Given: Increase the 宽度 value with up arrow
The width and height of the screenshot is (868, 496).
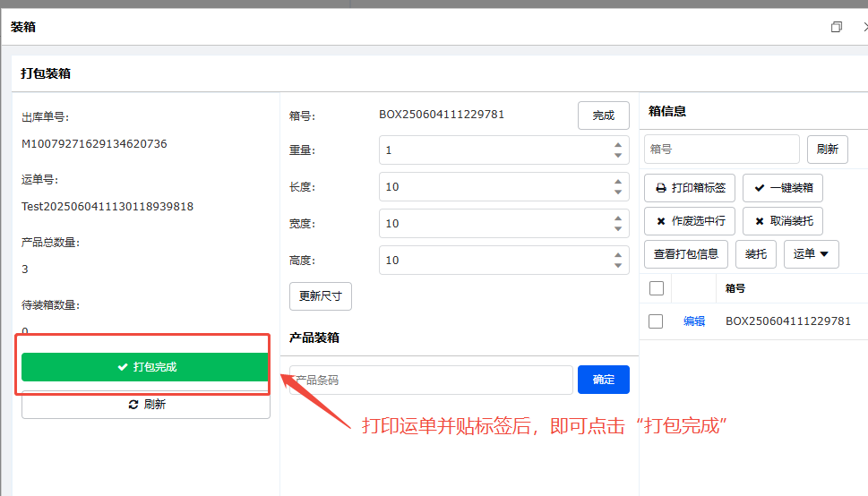Looking at the screenshot, I should [x=618, y=218].
